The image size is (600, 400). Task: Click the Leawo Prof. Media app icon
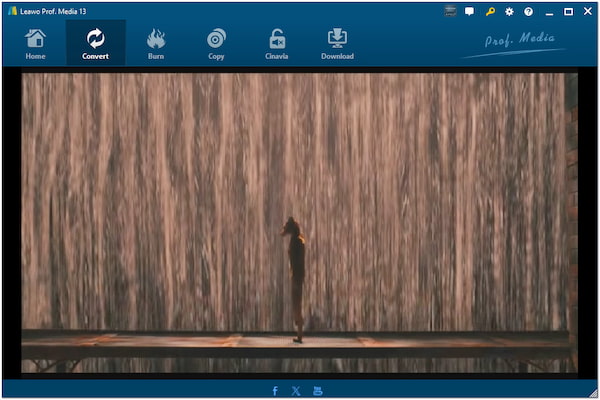(x=11, y=11)
